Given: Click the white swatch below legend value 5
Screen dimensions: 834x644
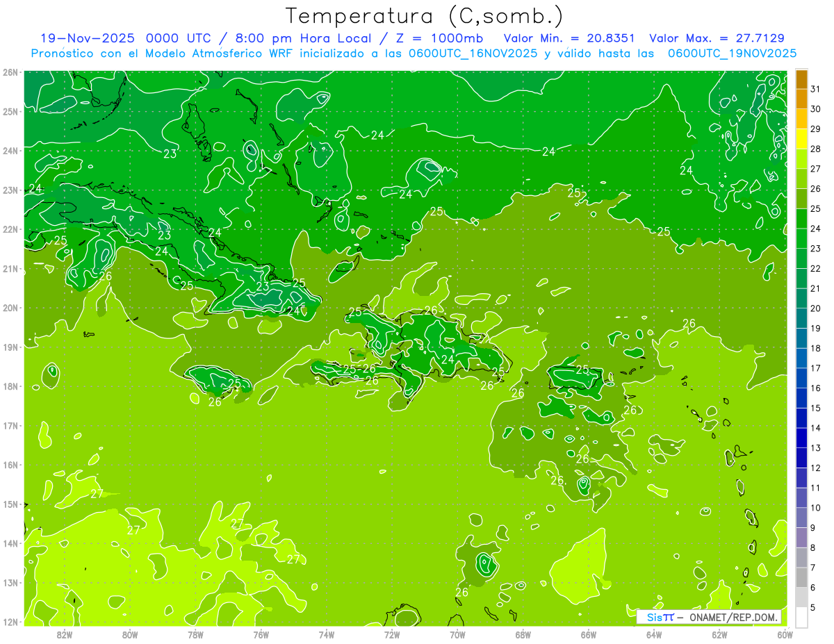Looking at the screenshot, I should [801, 617].
